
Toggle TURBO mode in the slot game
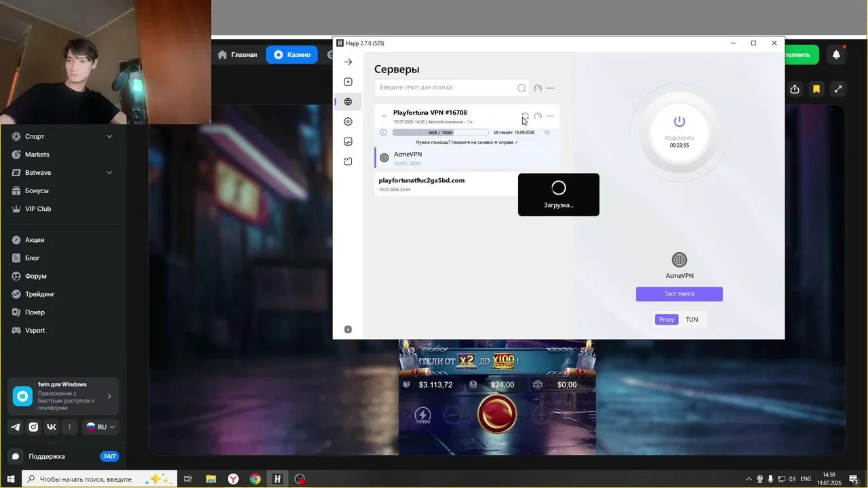pyautogui.click(x=422, y=415)
